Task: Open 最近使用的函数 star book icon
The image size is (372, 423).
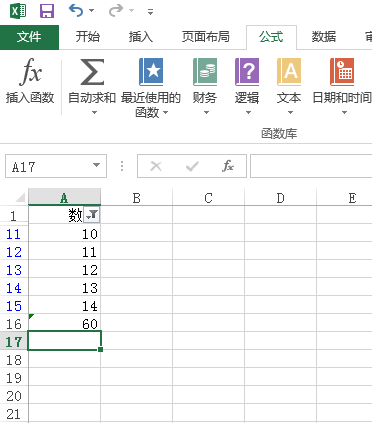Action: point(151,72)
